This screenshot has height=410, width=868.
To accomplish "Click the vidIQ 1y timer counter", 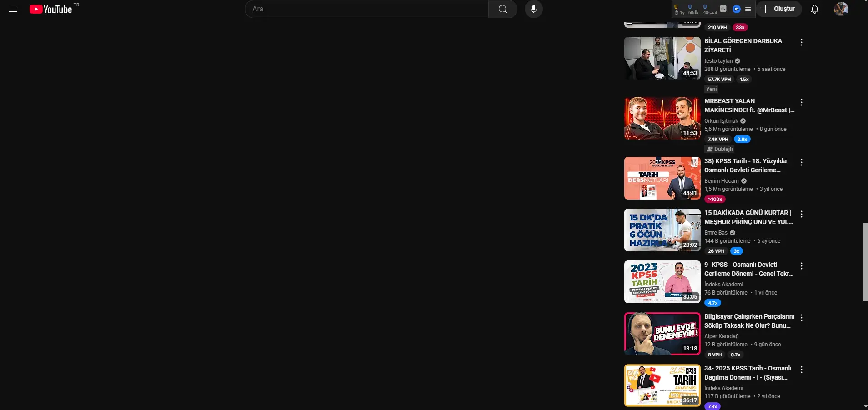I will coord(679,9).
